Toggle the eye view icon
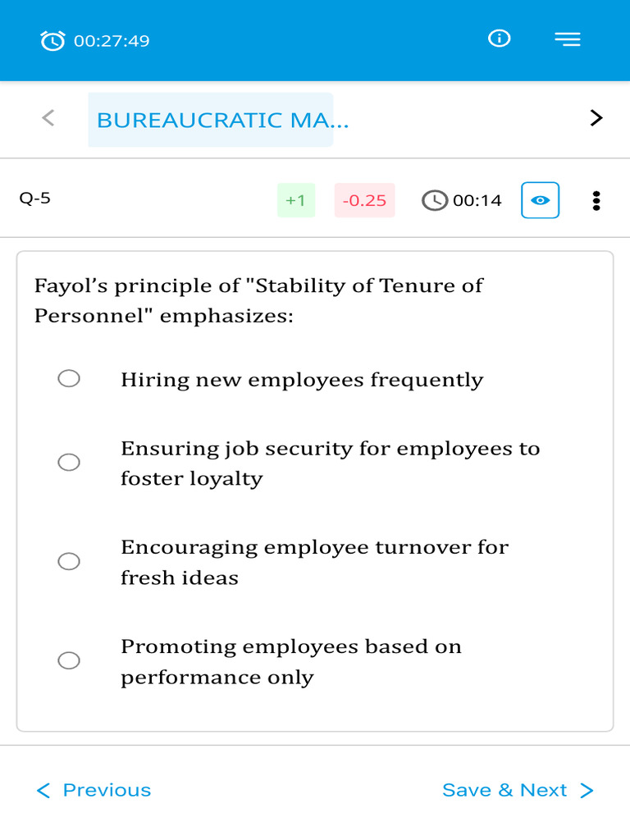The image size is (630, 840). pos(540,200)
